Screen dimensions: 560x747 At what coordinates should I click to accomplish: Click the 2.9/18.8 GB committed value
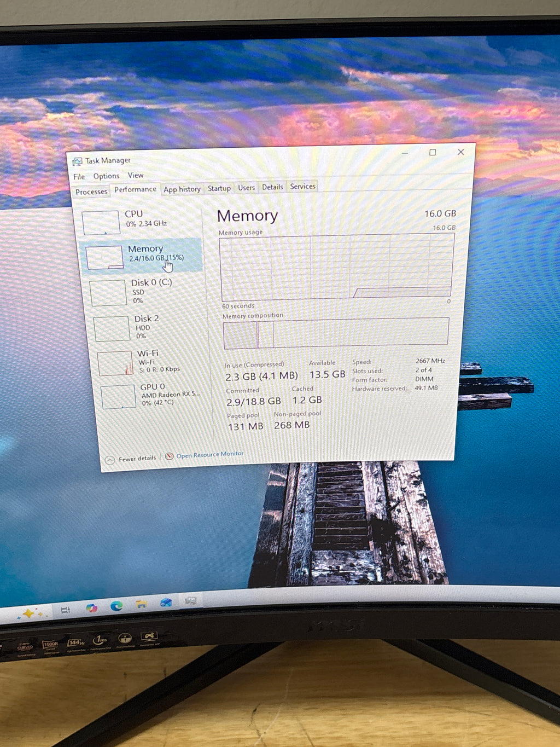coord(254,402)
